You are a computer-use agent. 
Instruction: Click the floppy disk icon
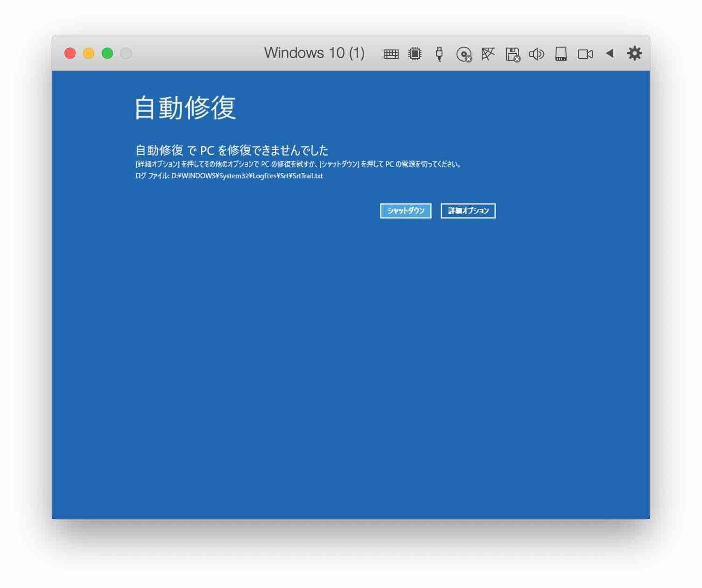[x=513, y=54]
